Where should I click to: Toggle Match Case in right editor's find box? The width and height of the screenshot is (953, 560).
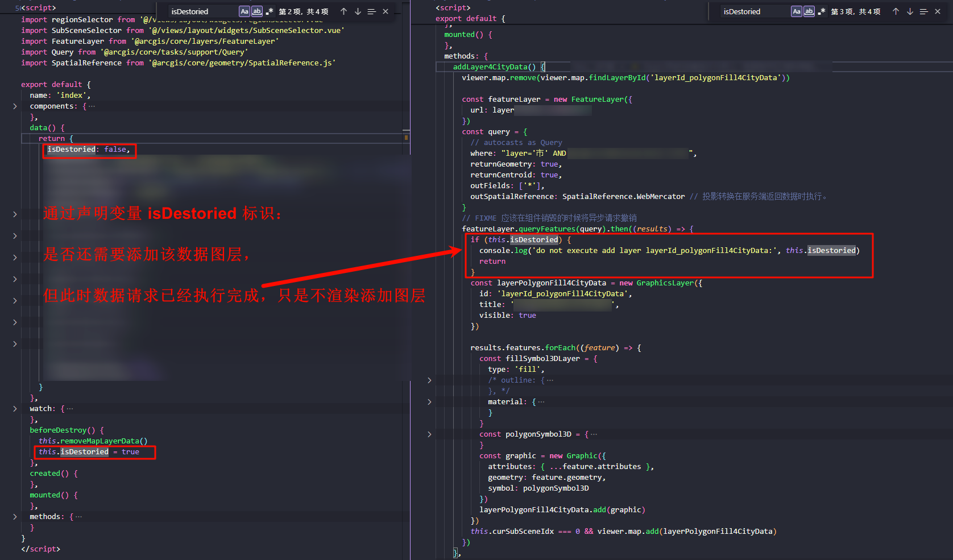796,11
